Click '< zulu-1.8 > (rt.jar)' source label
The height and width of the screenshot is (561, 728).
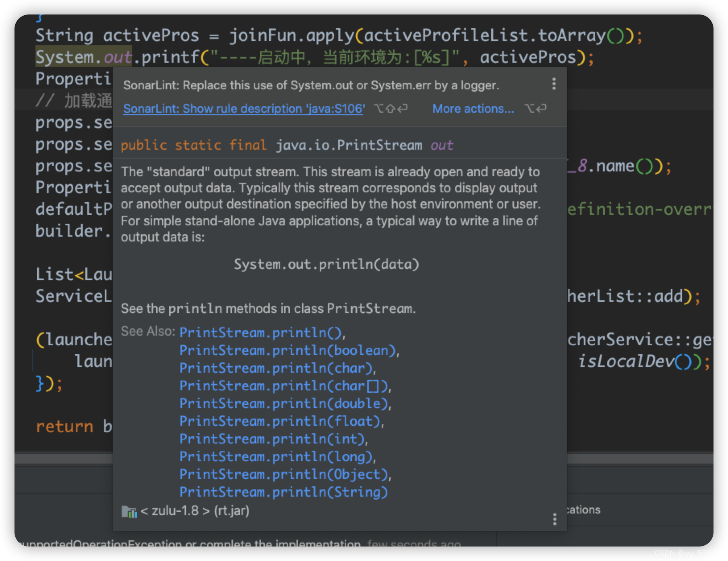click(x=194, y=511)
